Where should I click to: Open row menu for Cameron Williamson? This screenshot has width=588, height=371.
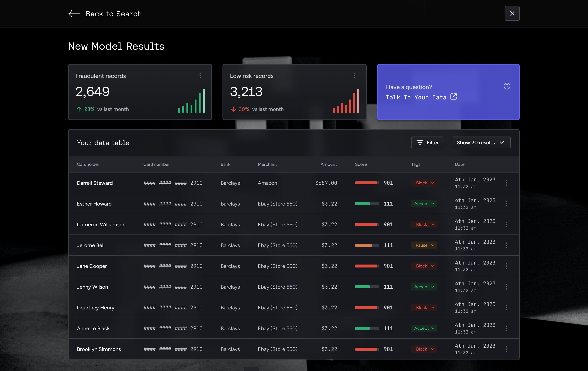506,224
